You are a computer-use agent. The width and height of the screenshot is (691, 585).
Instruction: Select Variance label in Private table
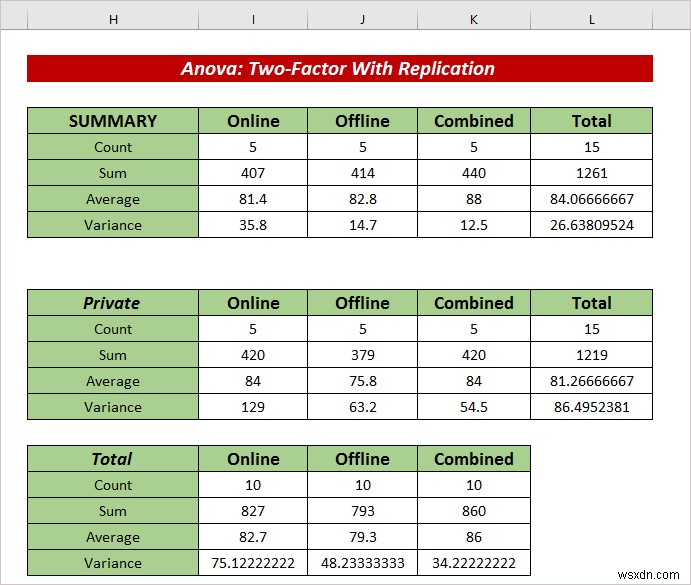113,407
